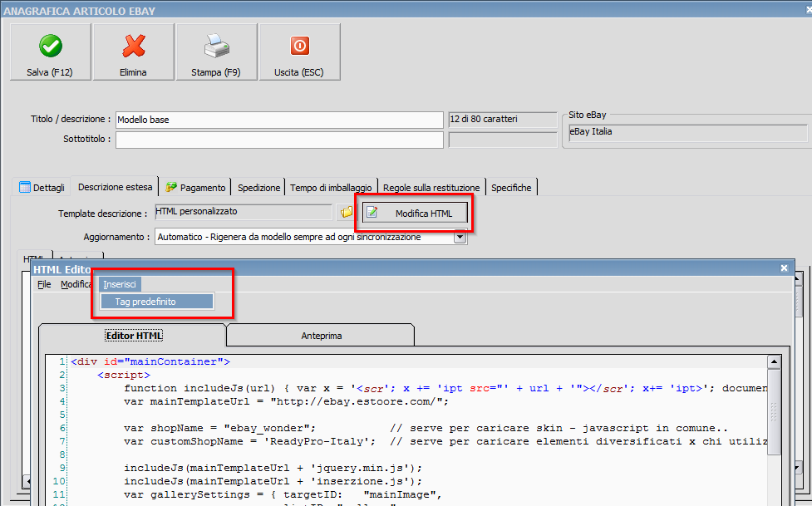Click the red power Uscita icon
Viewport: 812px width, 506px height.
click(300, 46)
